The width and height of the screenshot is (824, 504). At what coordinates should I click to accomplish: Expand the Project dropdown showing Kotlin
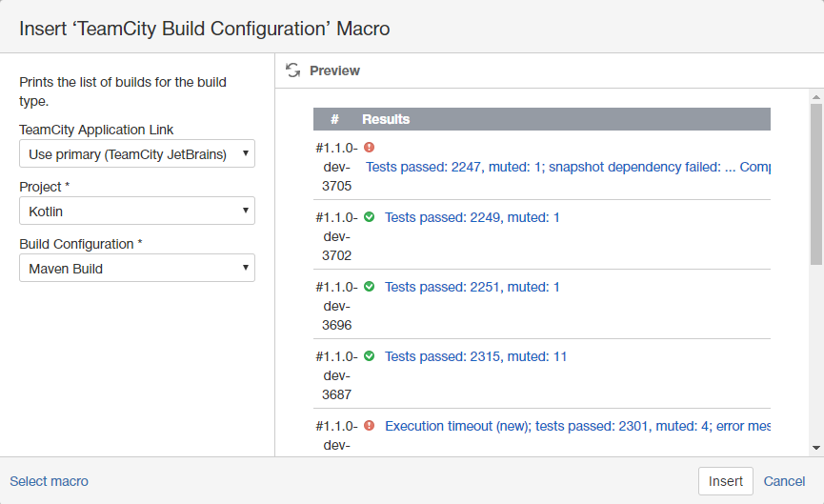[137, 211]
